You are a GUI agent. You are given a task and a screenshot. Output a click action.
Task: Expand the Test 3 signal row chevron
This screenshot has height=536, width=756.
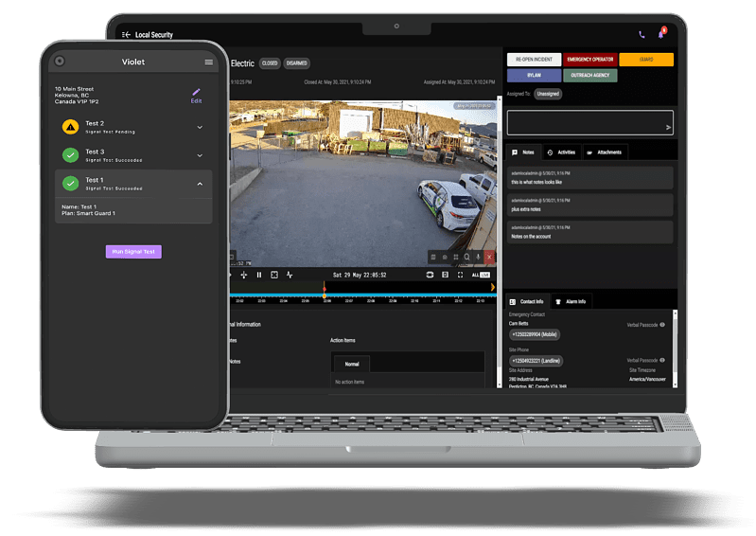click(200, 155)
